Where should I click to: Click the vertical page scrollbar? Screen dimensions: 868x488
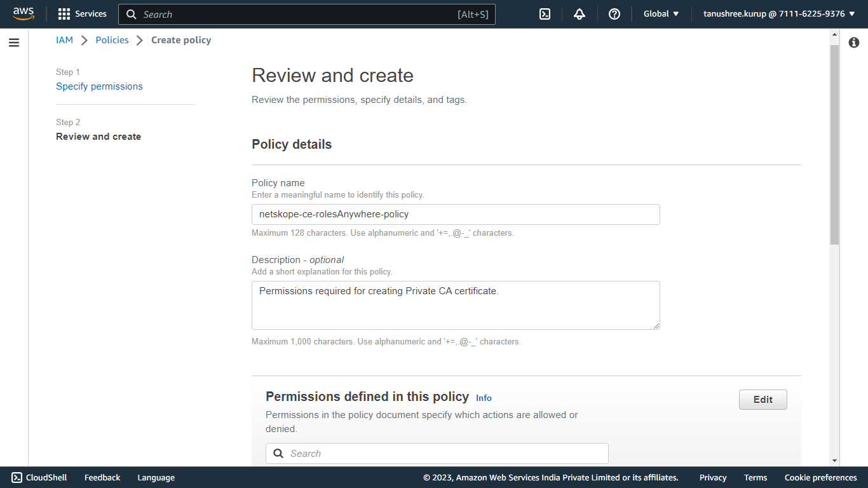tap(834, 146)
